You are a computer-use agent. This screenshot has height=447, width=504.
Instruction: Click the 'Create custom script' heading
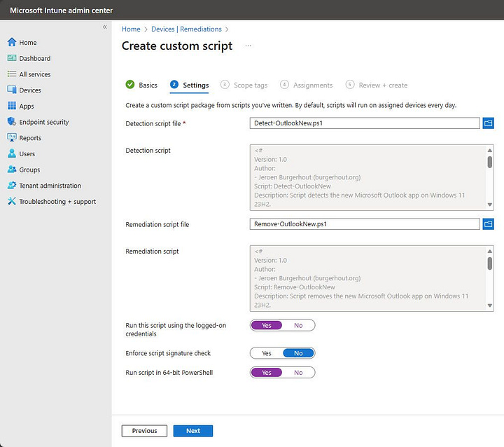click(x=177, y=46)
